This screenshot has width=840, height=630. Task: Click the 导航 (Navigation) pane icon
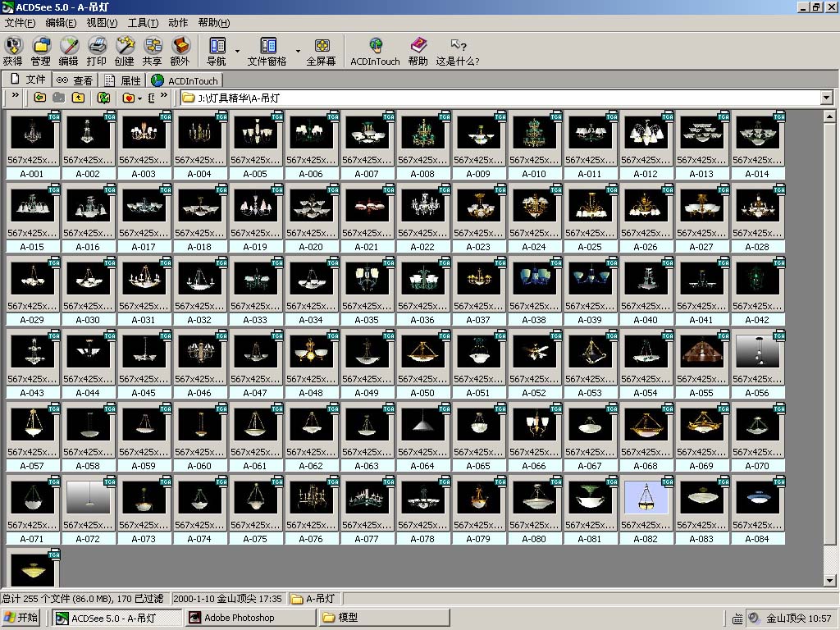tap(217, 52)
